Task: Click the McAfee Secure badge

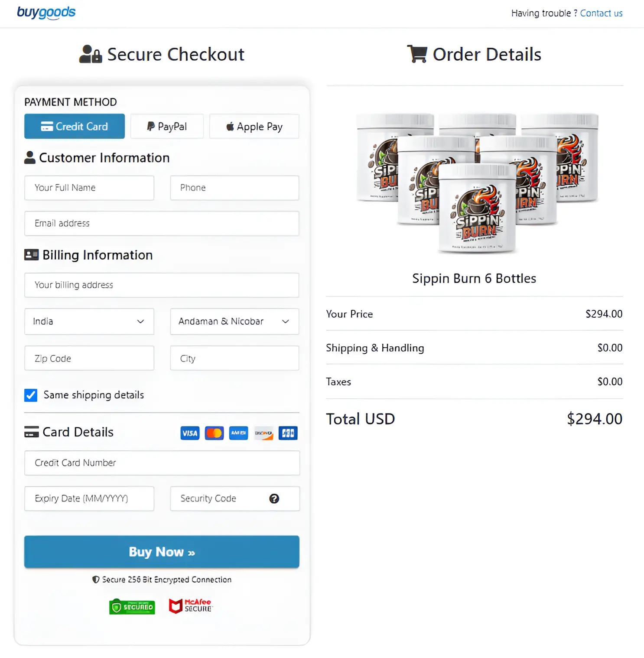Action: (190, 606)
